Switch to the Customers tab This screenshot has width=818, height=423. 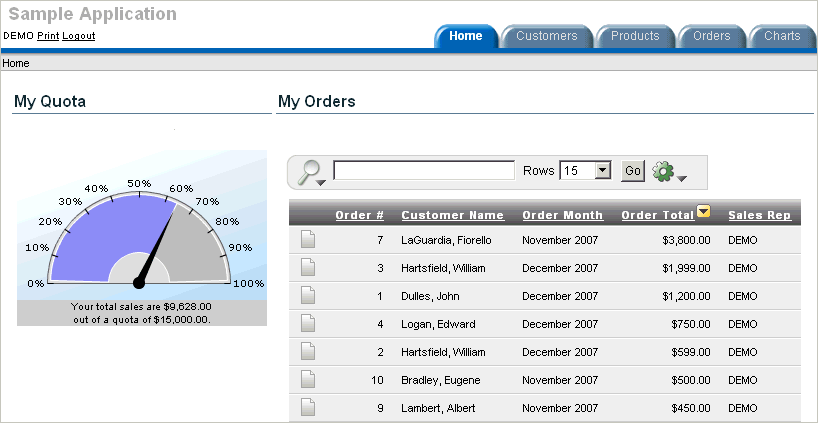(546, 36)
